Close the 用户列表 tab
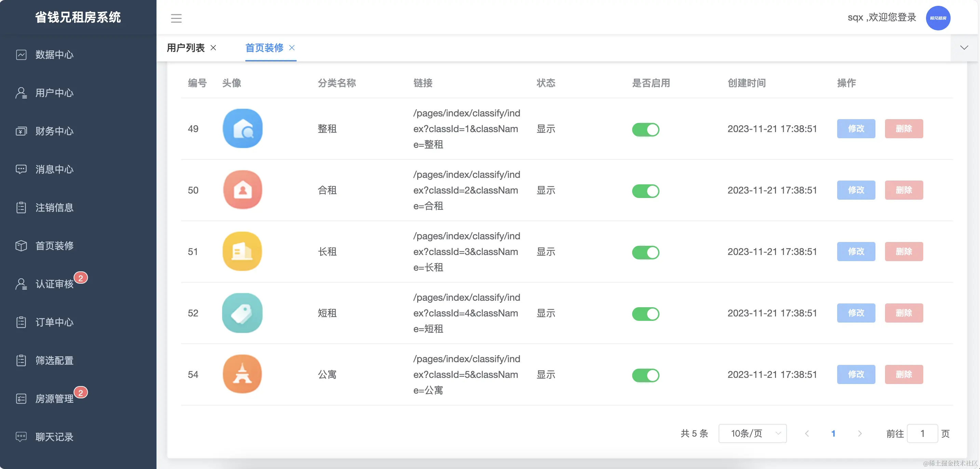 click(214, 48)
